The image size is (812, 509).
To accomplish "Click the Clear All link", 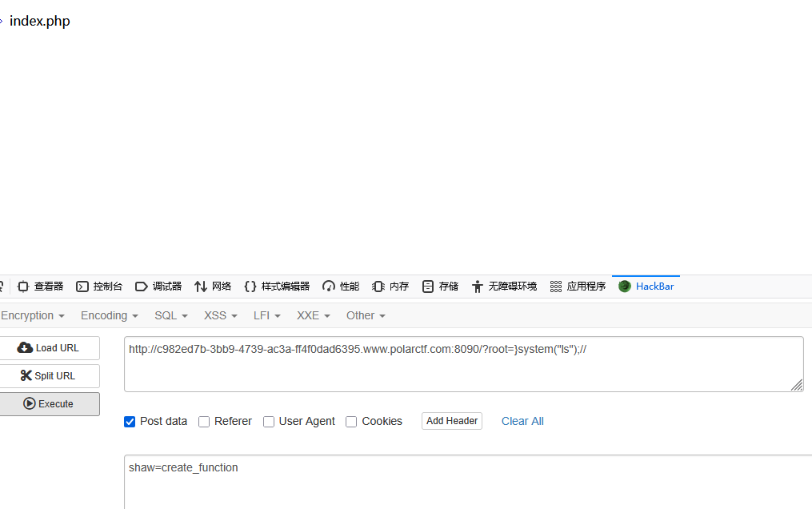I will pos(522,421).
